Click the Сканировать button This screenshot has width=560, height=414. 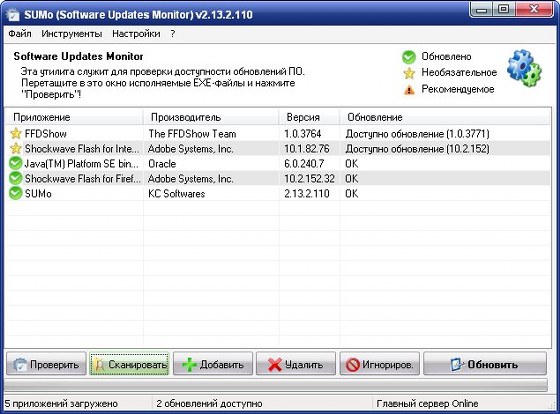click(129, 364)
